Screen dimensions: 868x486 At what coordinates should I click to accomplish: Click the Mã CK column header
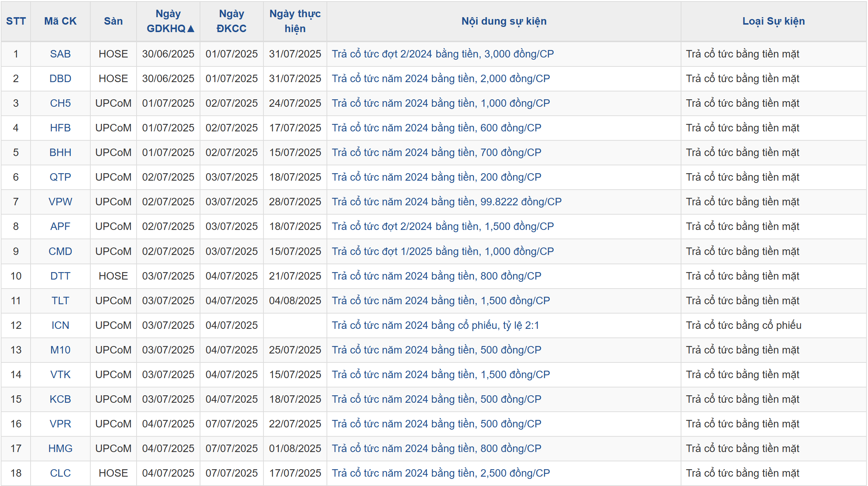click(60, 21)
